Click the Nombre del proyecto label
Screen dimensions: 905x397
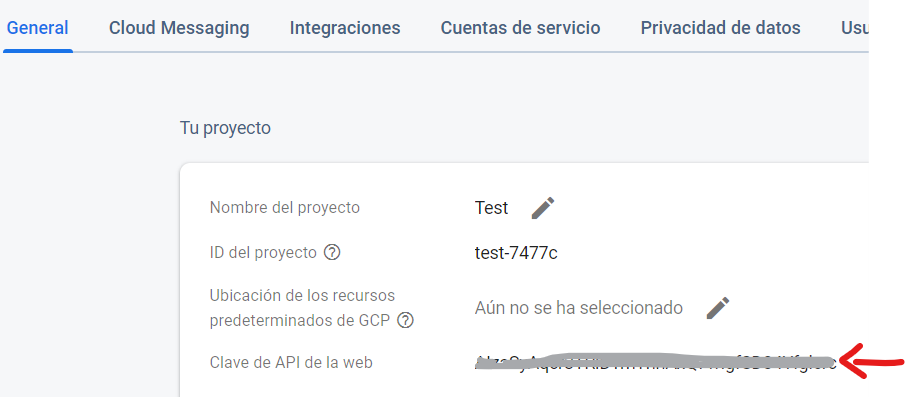pyautogui.click(x=285, y=208)
